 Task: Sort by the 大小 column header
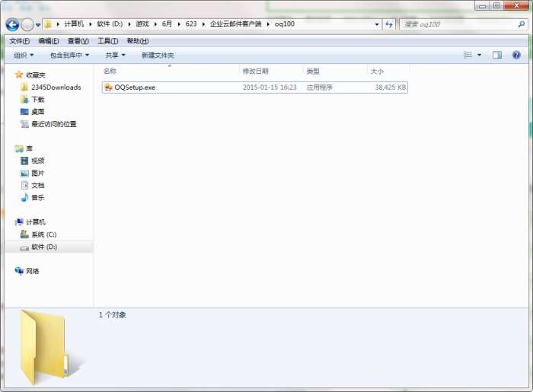377,71
